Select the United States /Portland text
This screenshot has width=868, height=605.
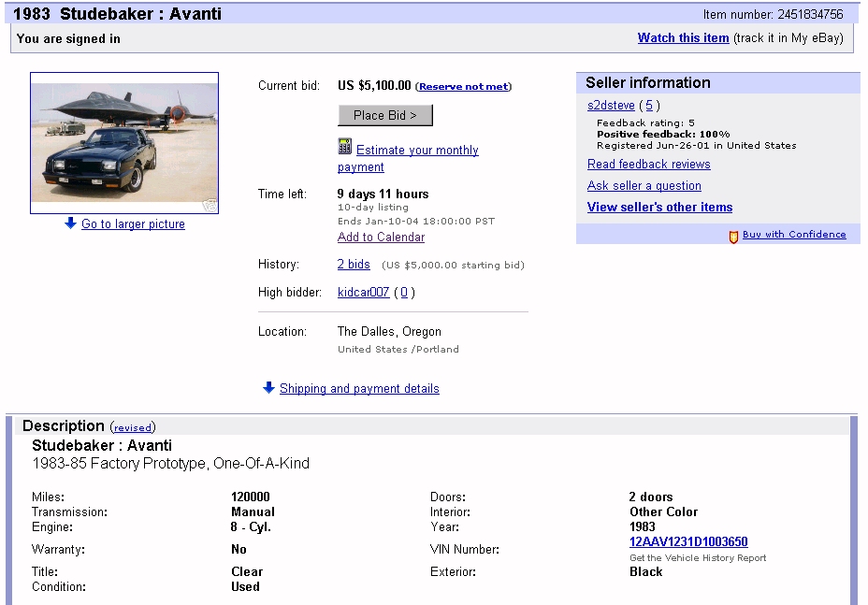pyautogui.click(x=398, y=350)
